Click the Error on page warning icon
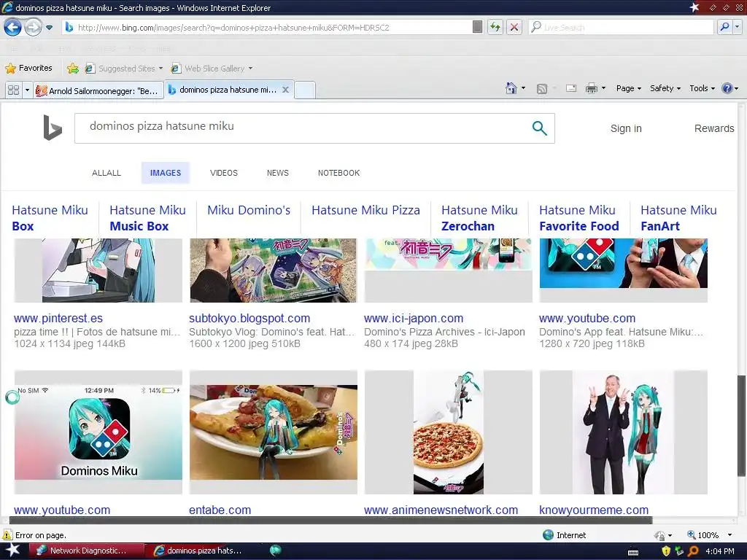This screenshot has height=560, width=747. click(x=7, y=534)
